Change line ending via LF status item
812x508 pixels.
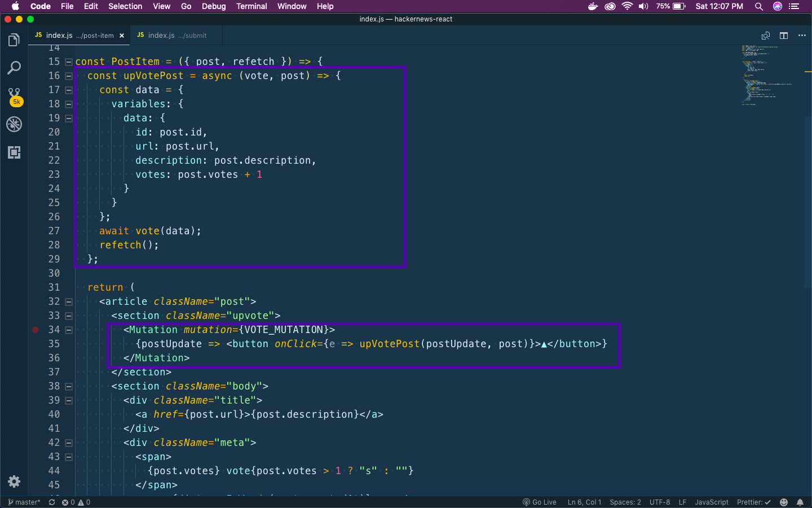pos(682,502)
